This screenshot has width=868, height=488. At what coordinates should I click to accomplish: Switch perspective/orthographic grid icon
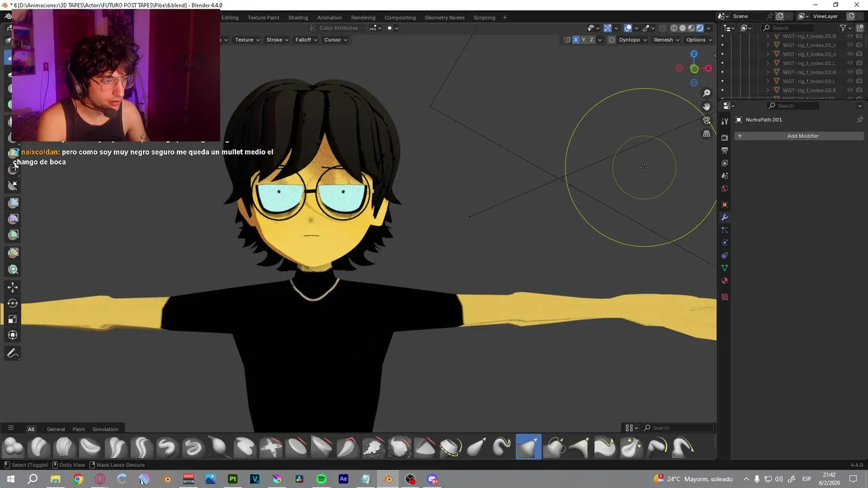[707, 134]
